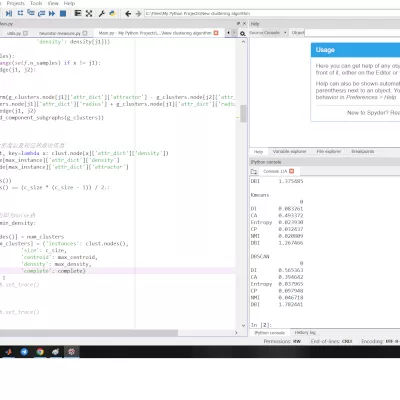Toggle fullscreen mode icon
The height and width of the screenshot is (400, 400).
pyautogui.click(x=89, y=13)
